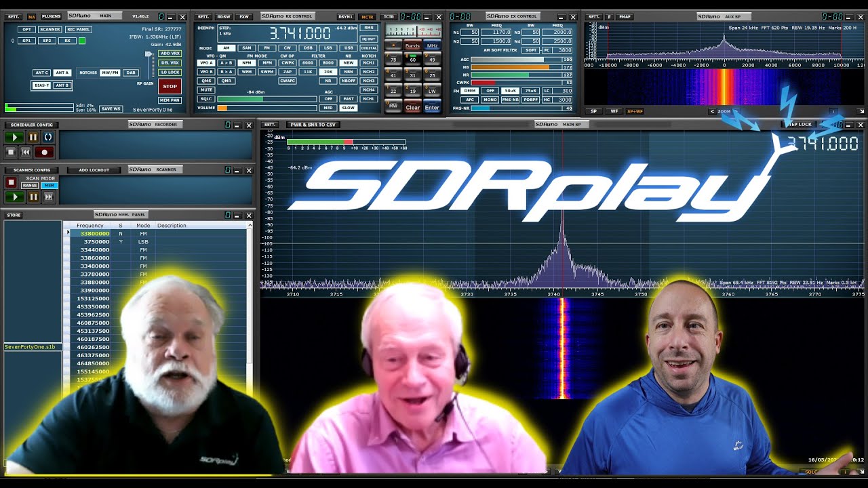Pause the scan in Scanner panel
The width and height of the screenshot is (868, 488).
[x=33, y=197]
